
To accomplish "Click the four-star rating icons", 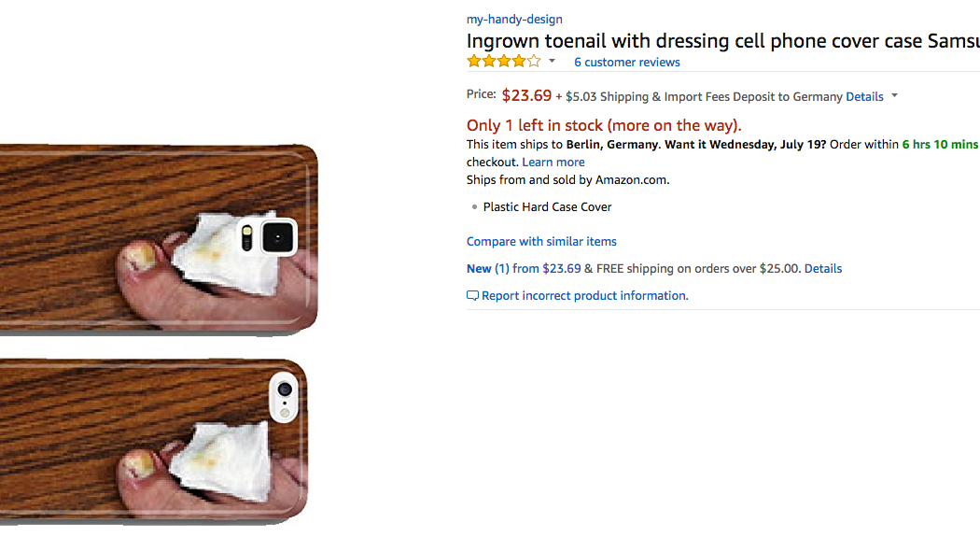I will [503, 62].
